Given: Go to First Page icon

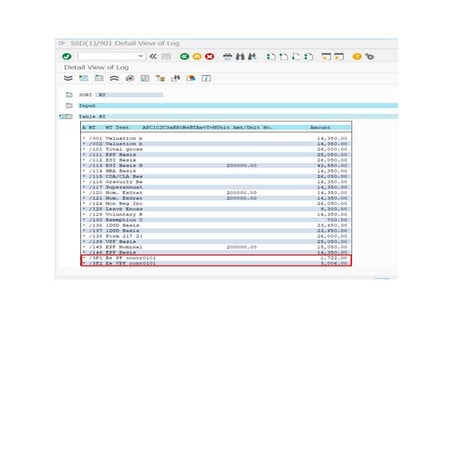Looking at the screenshot, I should (x=271, y=57).
